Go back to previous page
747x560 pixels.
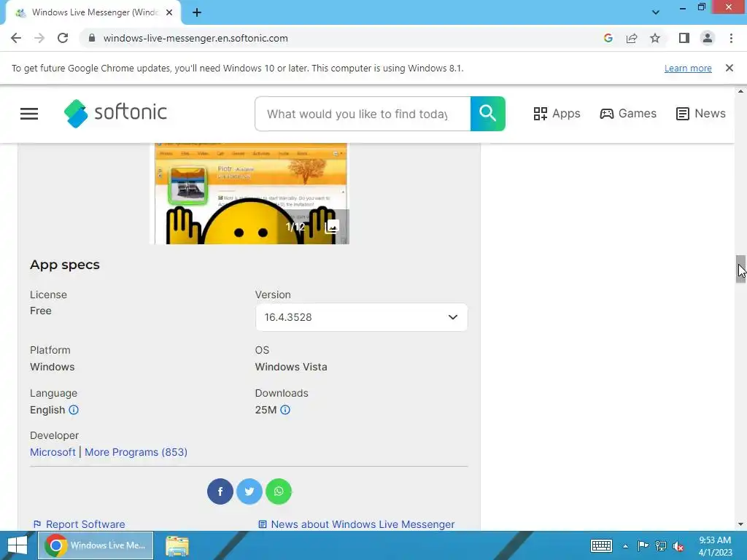coord(16,38)
